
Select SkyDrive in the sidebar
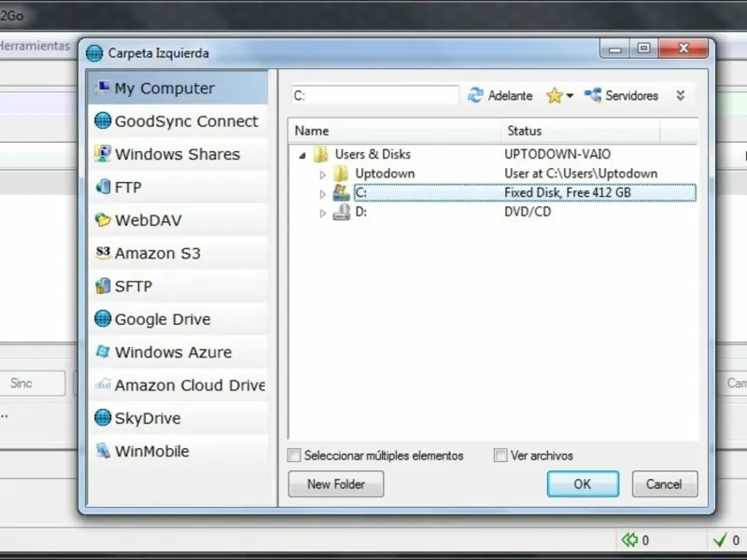coord(178,417)
